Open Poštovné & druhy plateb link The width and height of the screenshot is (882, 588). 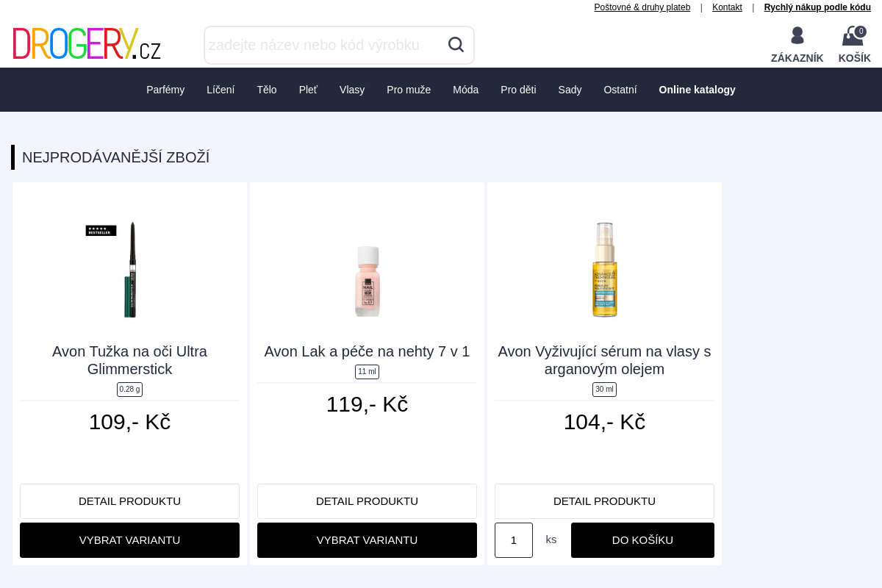click(642, 7)
